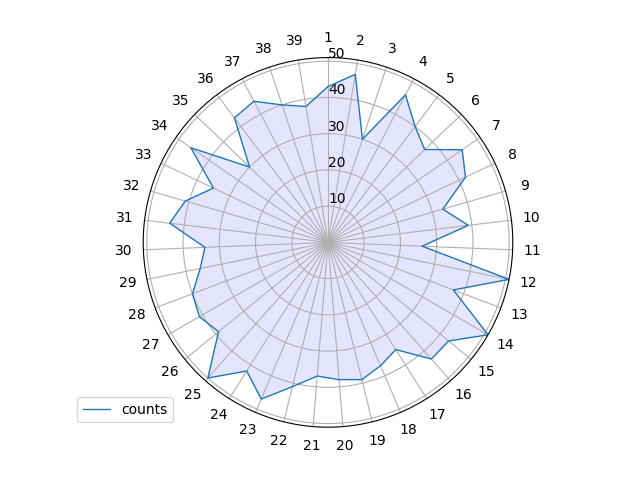Select category label 10
The width and height of the screenshot is (640, 480).
pyautogui.click(x=531, y=218)
